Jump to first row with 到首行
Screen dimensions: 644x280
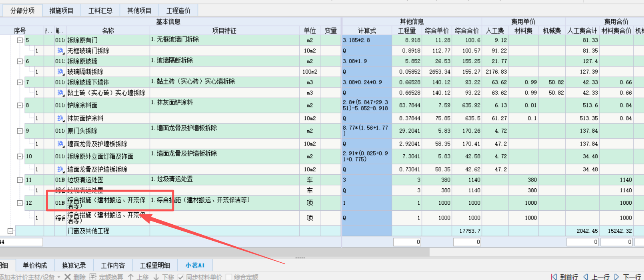tap(564, 277)
